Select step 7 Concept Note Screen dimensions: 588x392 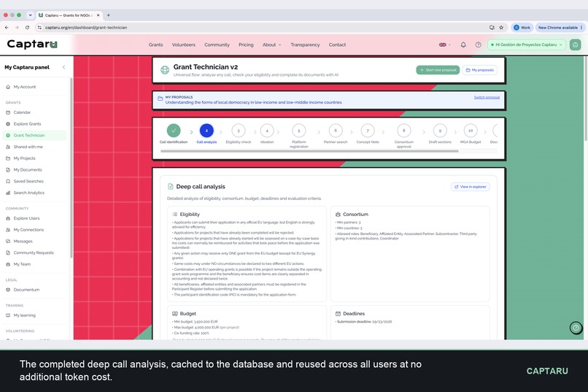tap(368, 131)
